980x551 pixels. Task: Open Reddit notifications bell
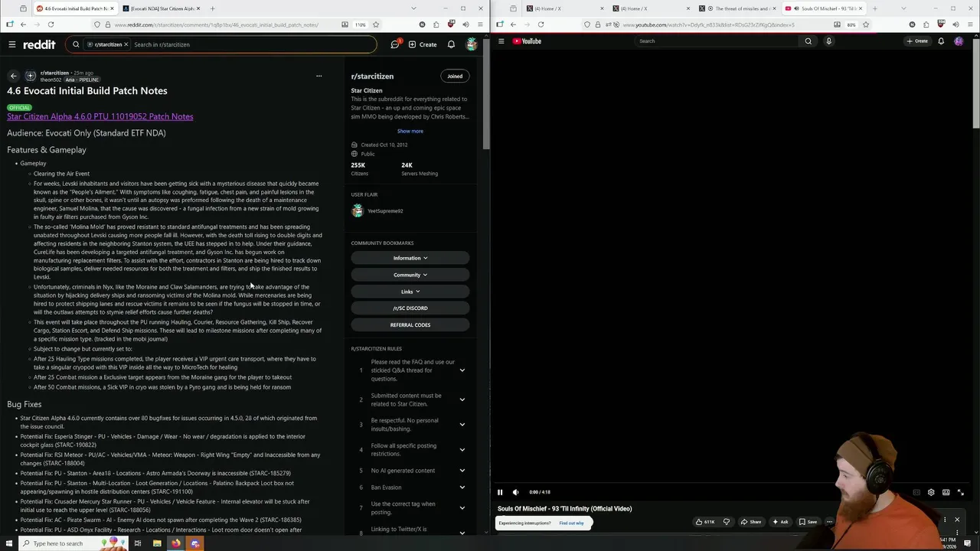[x=451, y=44]
